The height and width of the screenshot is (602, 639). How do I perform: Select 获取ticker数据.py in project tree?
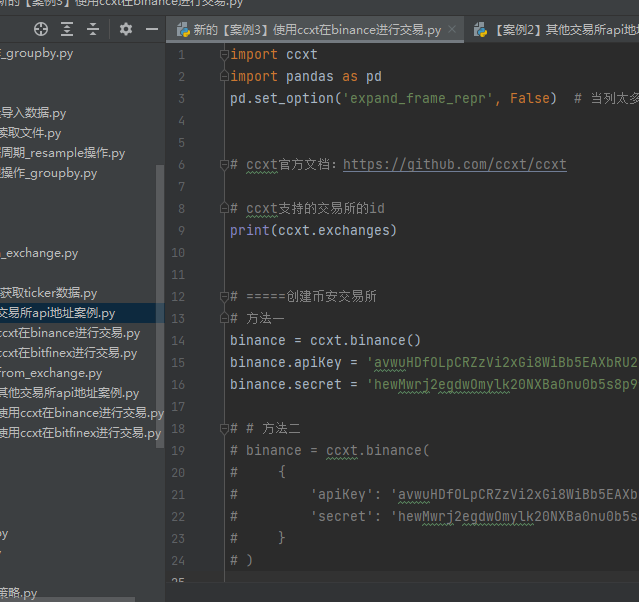[x=48, y=293]
